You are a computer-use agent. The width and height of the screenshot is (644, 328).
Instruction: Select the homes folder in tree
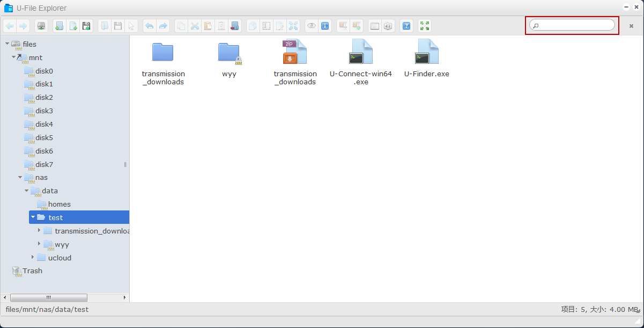[x=59, y=204]
